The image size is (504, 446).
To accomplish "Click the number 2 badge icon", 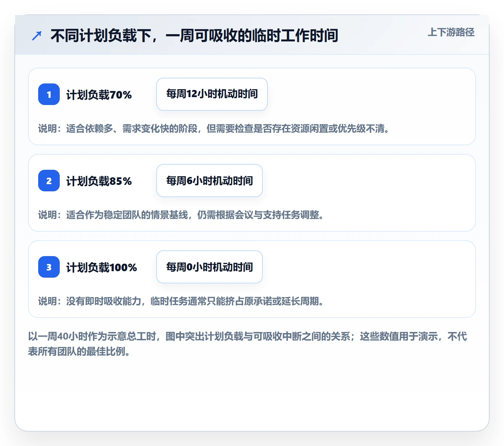I will (49, 181).
